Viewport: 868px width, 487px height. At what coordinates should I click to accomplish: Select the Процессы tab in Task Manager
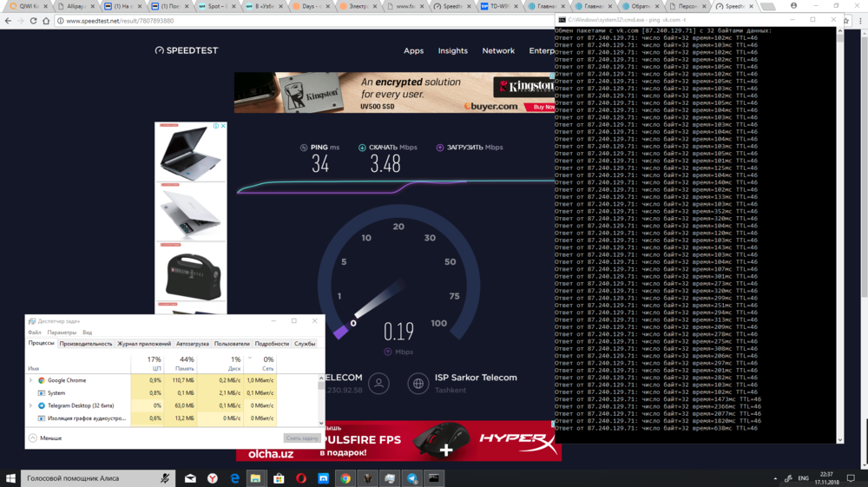point(42,343)
